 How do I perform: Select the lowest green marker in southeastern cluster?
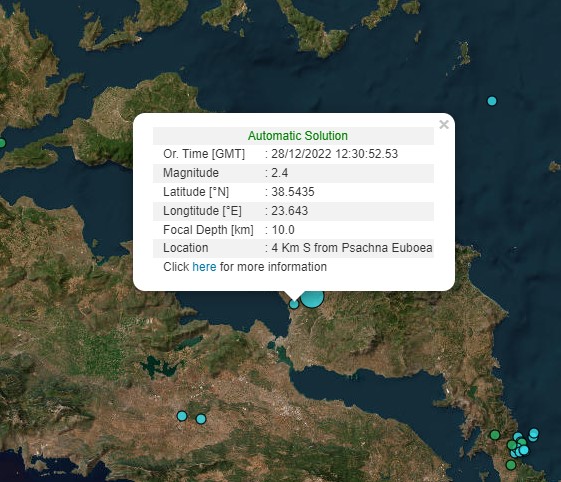pyautogui.click(x=511, y=465)
